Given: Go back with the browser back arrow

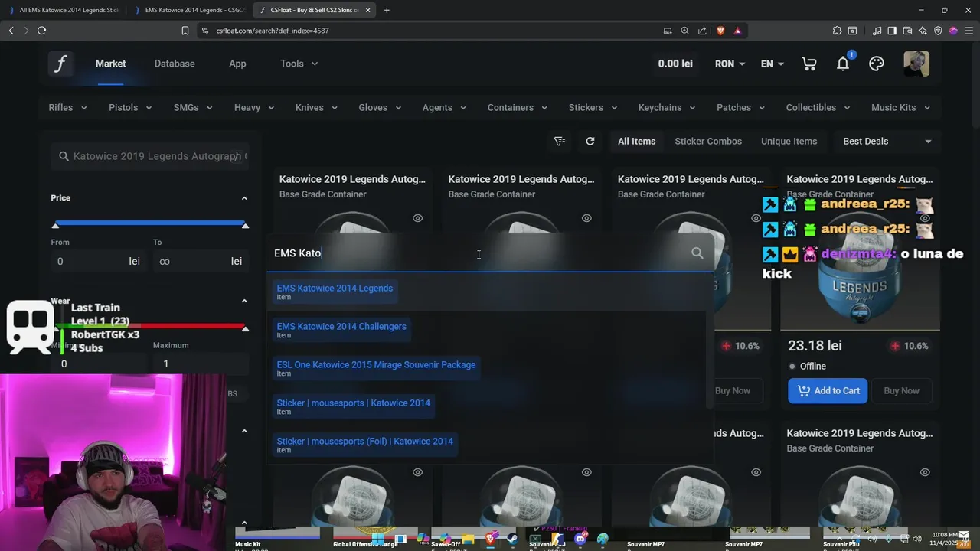Looking at the screenshot, I should coord(11,31).
